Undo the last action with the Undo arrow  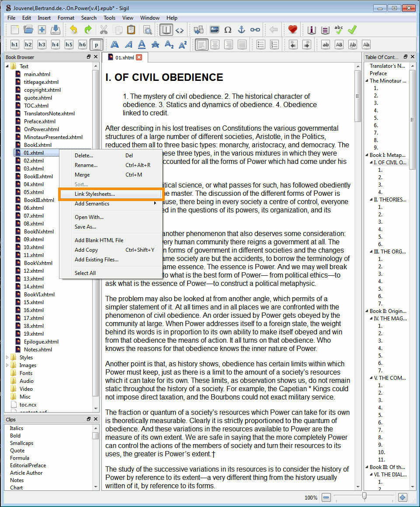point(74,30)
